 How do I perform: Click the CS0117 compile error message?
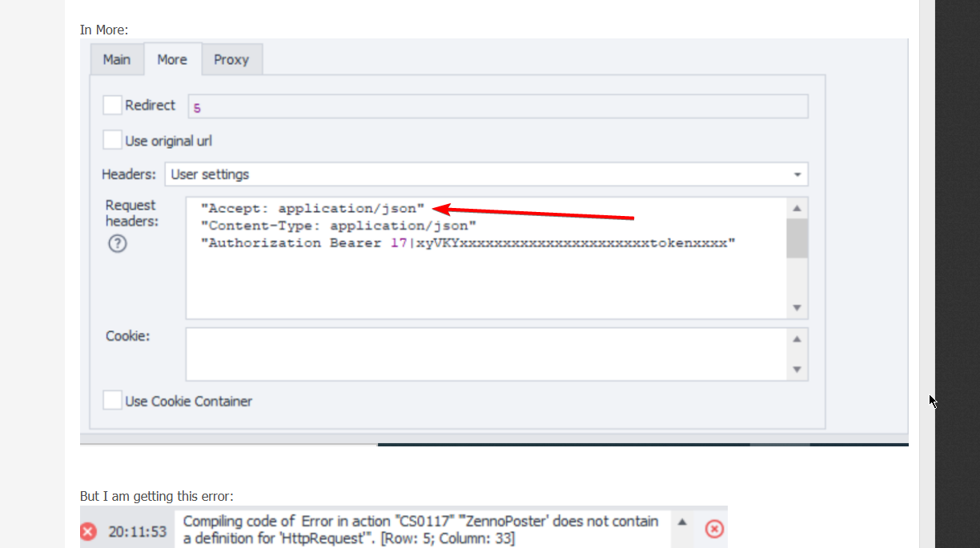(x=420, y=530)
